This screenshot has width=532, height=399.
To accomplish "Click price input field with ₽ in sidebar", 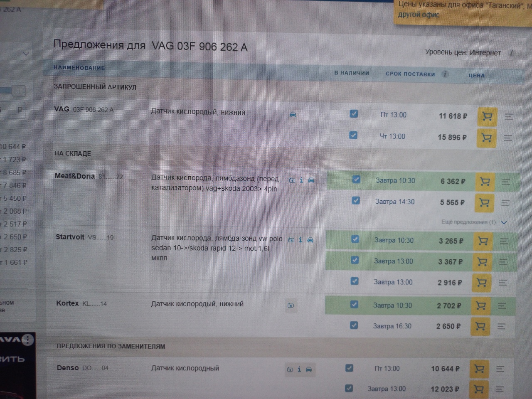I will tap(12, 111).
